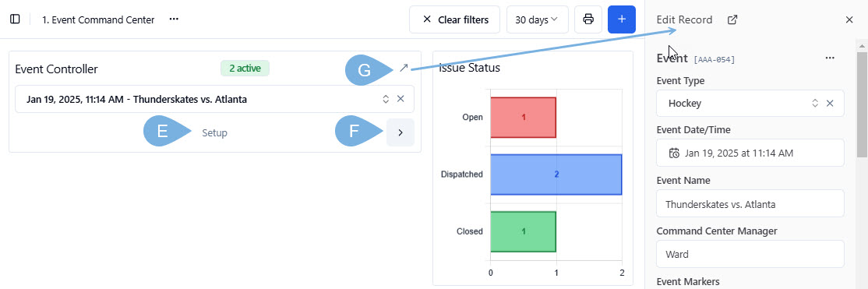Screen dimensions: 868x289
Task: Open Event Controller expand arrow icon
Action: tap(404, 68)
